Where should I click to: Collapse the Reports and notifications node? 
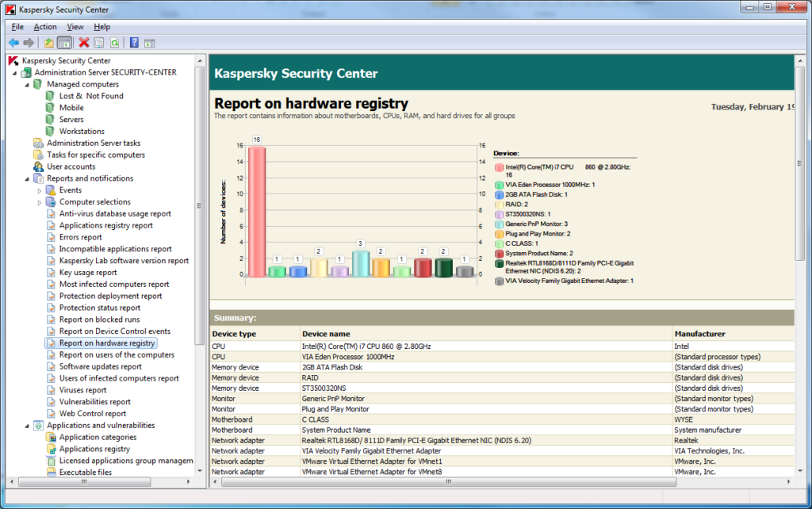click(27, 179)
